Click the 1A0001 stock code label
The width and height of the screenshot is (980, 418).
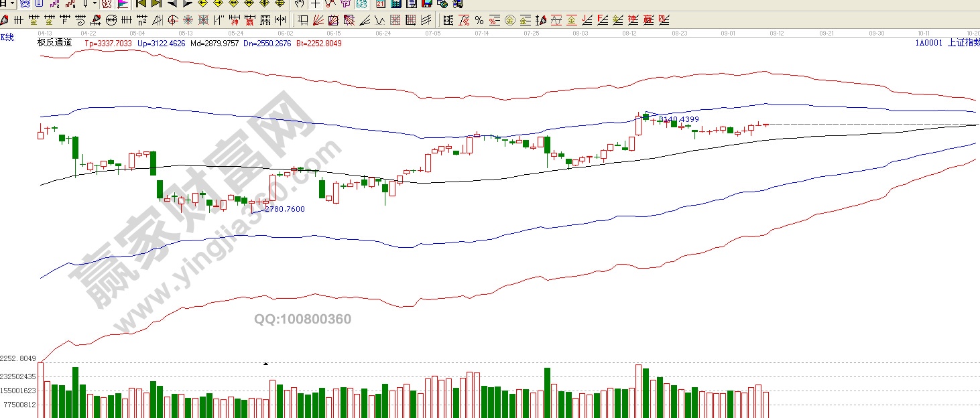coord(928,42)
